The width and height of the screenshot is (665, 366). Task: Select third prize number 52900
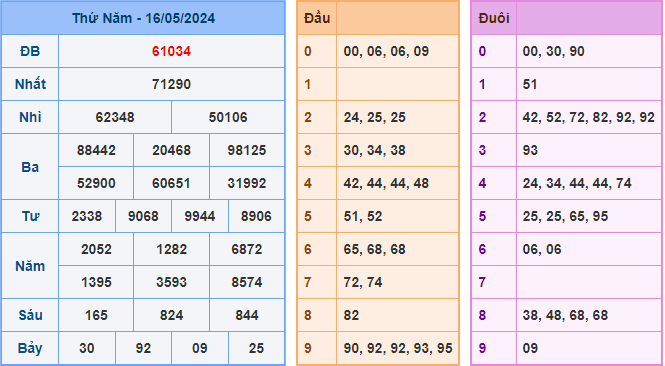click(96, 184)
